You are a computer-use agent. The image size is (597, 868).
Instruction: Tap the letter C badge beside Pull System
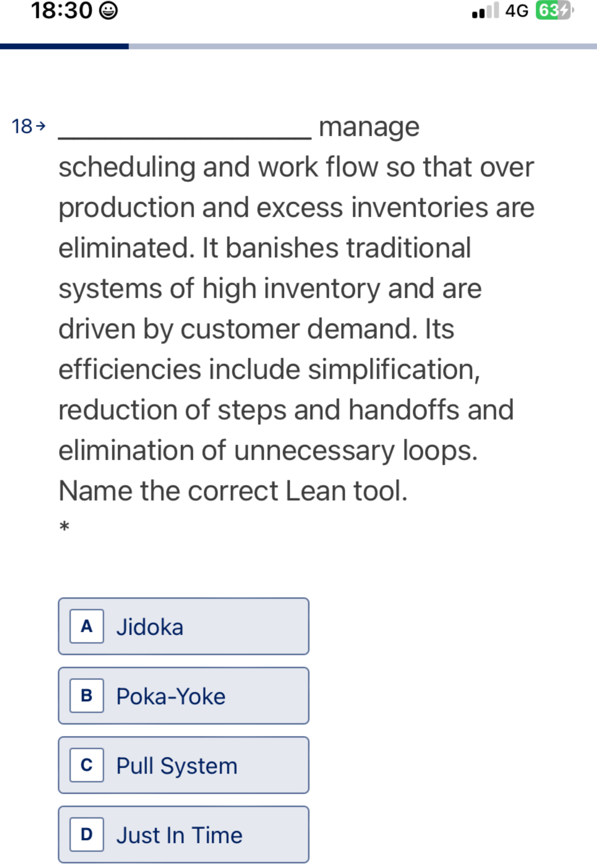(86, 766)
